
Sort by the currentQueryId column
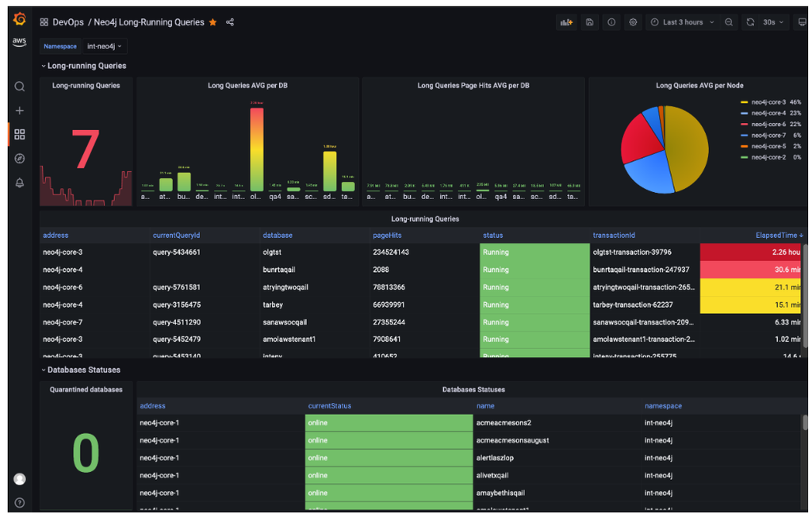click(176, 236)
